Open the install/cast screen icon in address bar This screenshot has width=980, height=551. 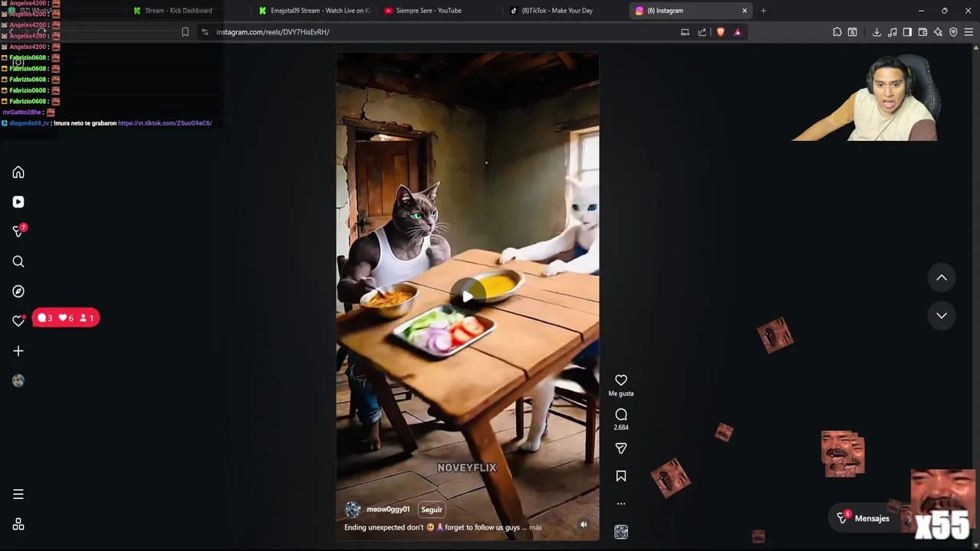pyautogui.click(x=685, y=32)
